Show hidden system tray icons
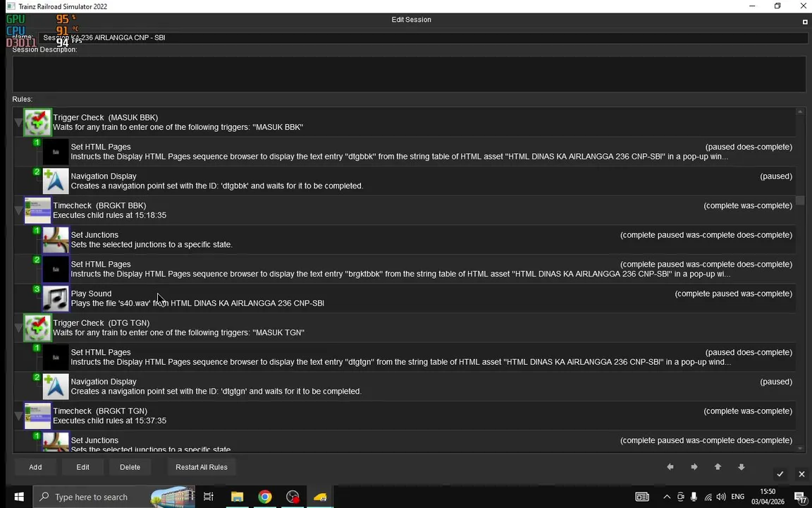The image size is (812, 508). coord(667,497)
